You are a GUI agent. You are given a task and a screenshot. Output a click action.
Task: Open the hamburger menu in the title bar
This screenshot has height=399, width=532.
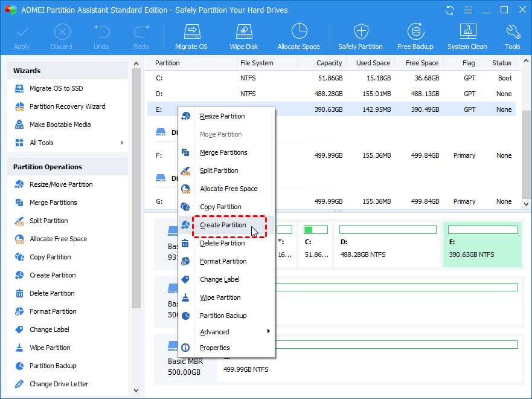[x=468, y=10]
